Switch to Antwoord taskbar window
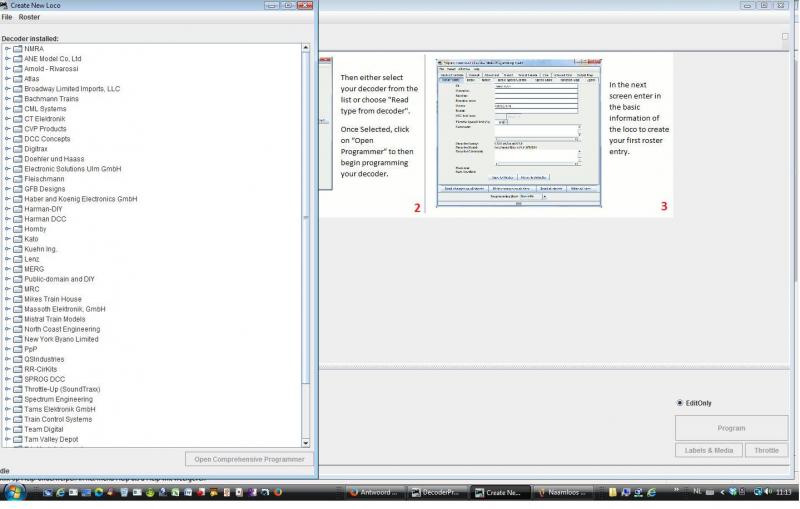 [376, 493]
